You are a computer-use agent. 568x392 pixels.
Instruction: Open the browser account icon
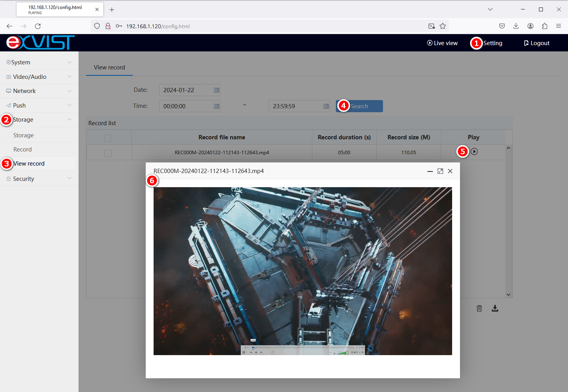530,26
